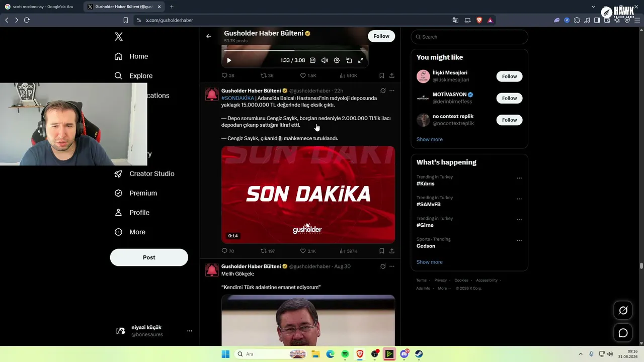Reply to the post with 28 comments
Screen dimensions: 644x362
pos(228,75)
